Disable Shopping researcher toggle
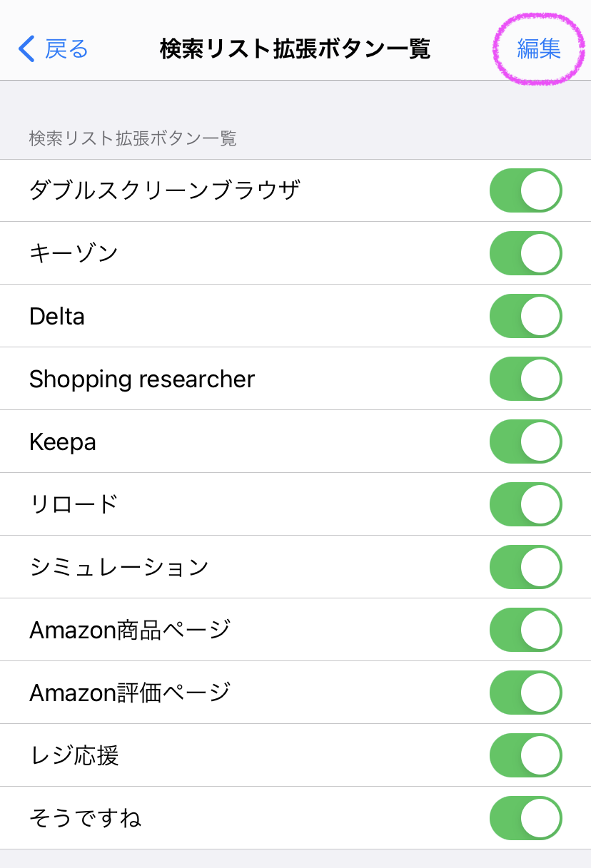Screen dimensions: 591x868 coord(525,379)
